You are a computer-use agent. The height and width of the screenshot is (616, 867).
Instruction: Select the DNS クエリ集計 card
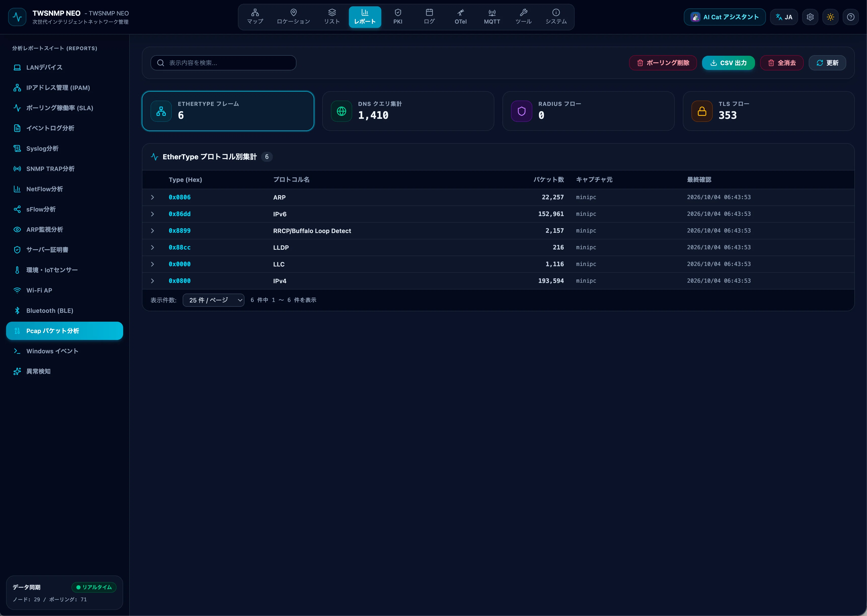coord(408,111)
